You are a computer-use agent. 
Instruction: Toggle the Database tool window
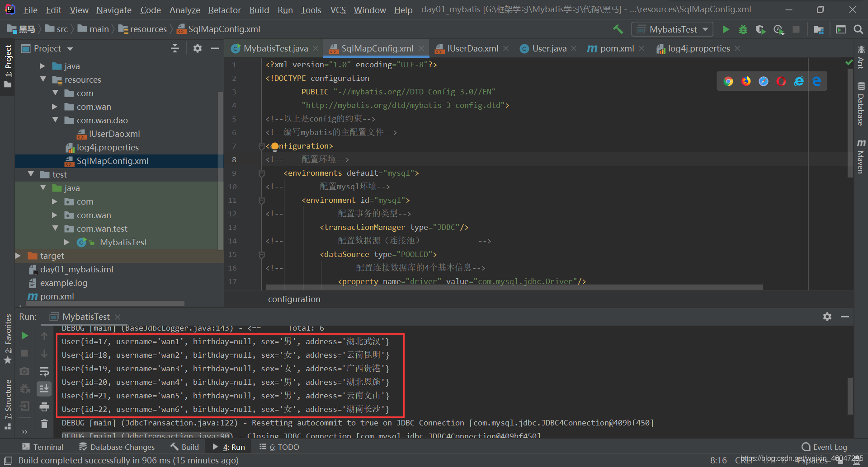point(861,104)
